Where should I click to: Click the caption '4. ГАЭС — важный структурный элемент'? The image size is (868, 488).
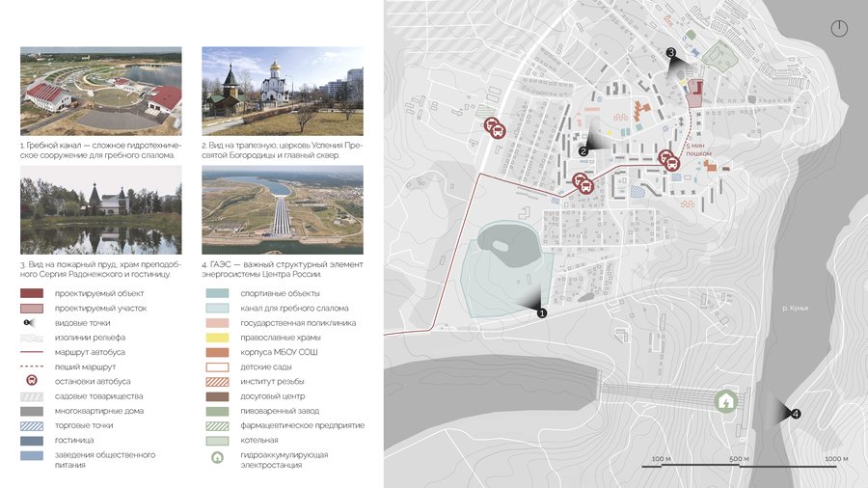(283, 269)
